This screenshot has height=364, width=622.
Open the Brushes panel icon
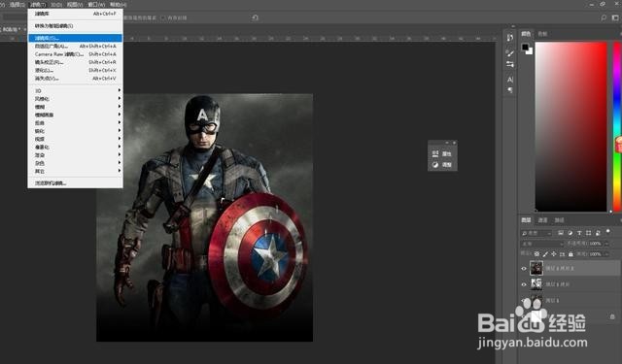click(509, 53)
